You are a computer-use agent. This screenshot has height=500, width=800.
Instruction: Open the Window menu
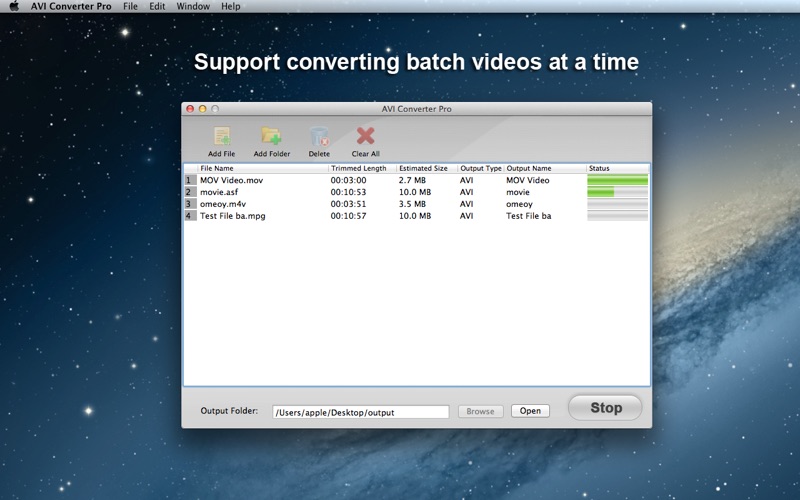pos(193,6)
